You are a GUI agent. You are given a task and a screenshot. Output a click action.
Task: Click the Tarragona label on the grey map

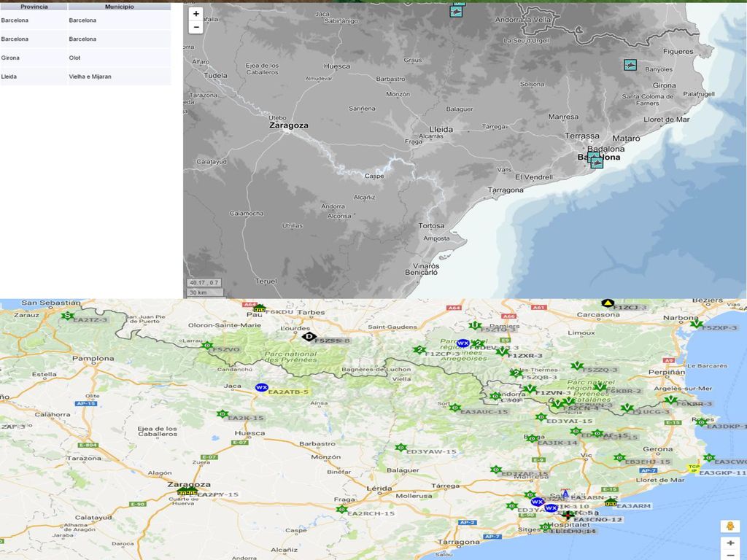506,190
